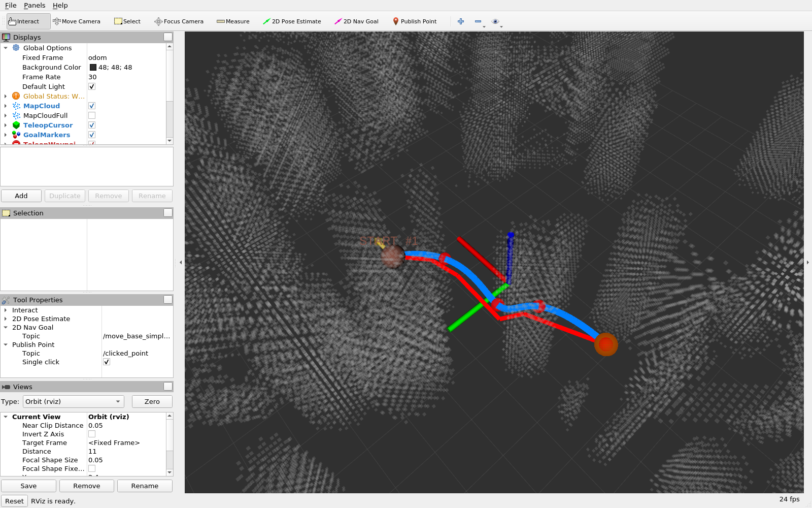This screenshot has height=508, width=812.
Task: Click the Add display button
Action: [x=21, y=196]
